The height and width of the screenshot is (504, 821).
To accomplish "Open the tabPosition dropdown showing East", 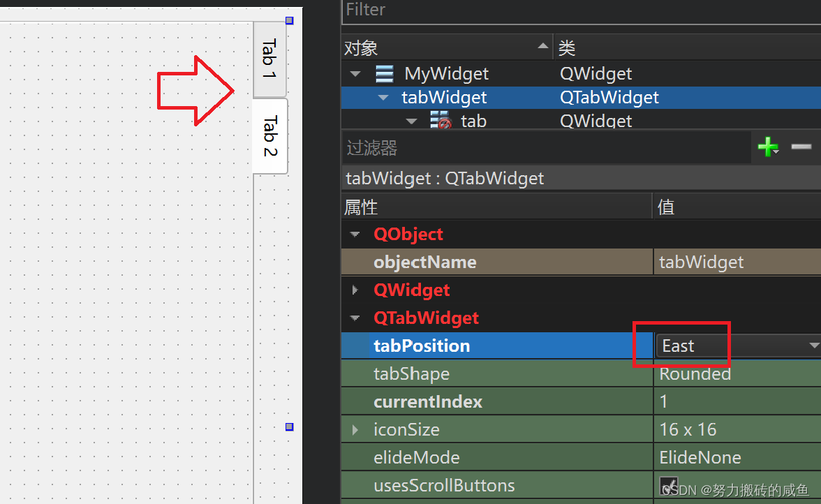I will [814, 345].
